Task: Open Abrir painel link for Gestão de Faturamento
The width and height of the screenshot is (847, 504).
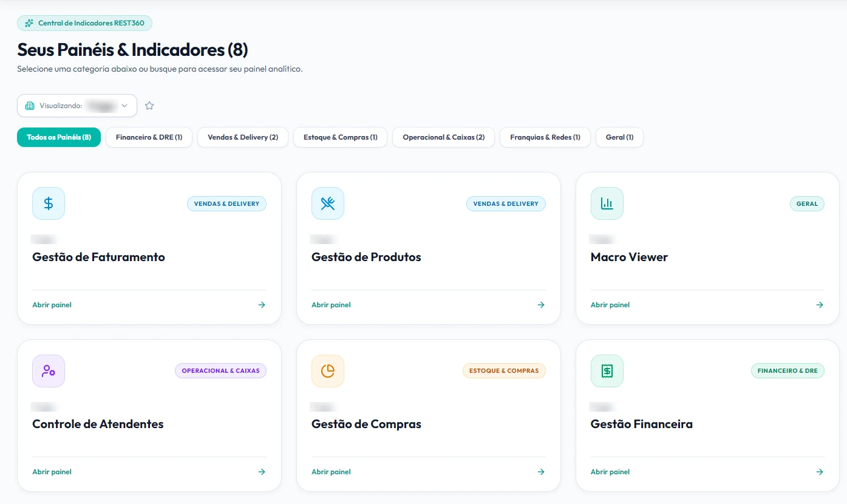Action: [x=52, y=305]
